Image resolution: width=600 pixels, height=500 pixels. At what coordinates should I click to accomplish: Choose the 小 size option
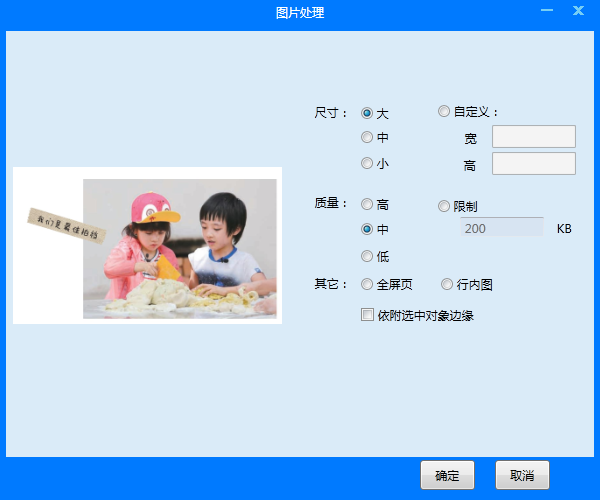(367, 162)
